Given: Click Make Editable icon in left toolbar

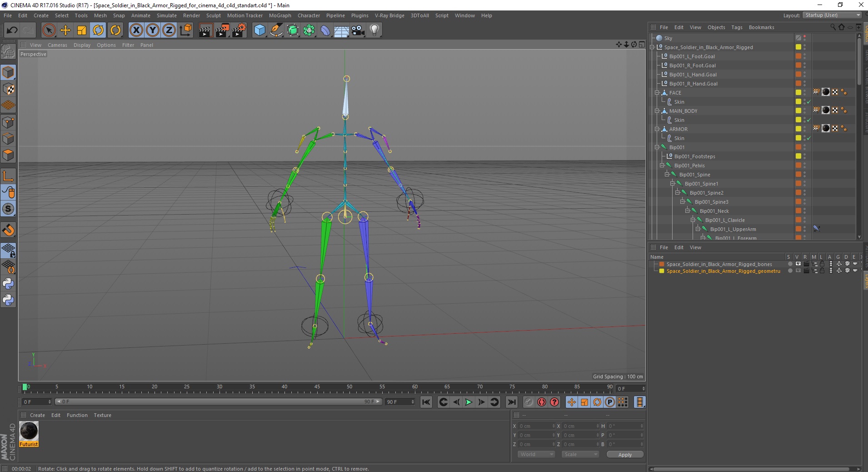Looking at the screenshot, I should pyautogui.click(x=8, y=51).
